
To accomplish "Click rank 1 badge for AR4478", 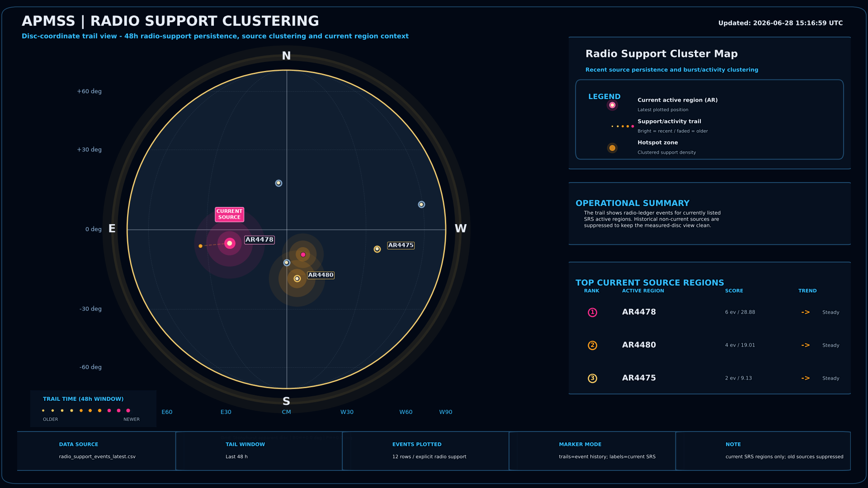I will pyautogui.click(x=592, y=312).
